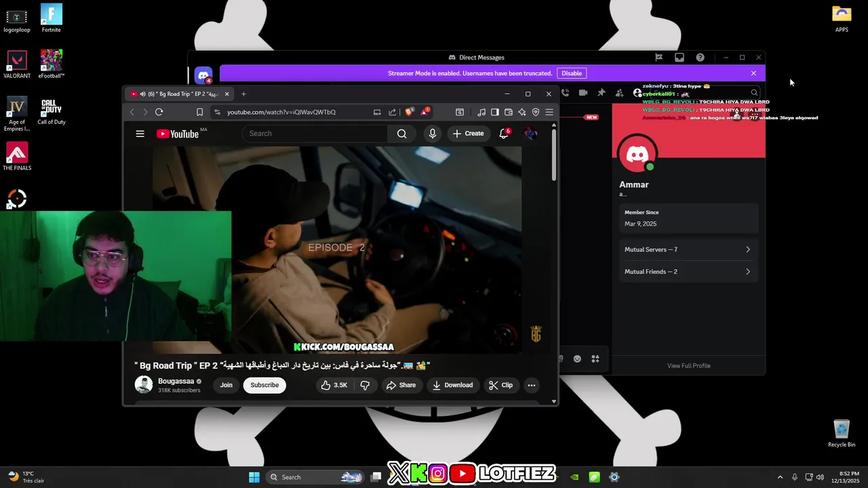
Task: Open YouTube guide hamburger menu
Action: click(x=140, y=134)
